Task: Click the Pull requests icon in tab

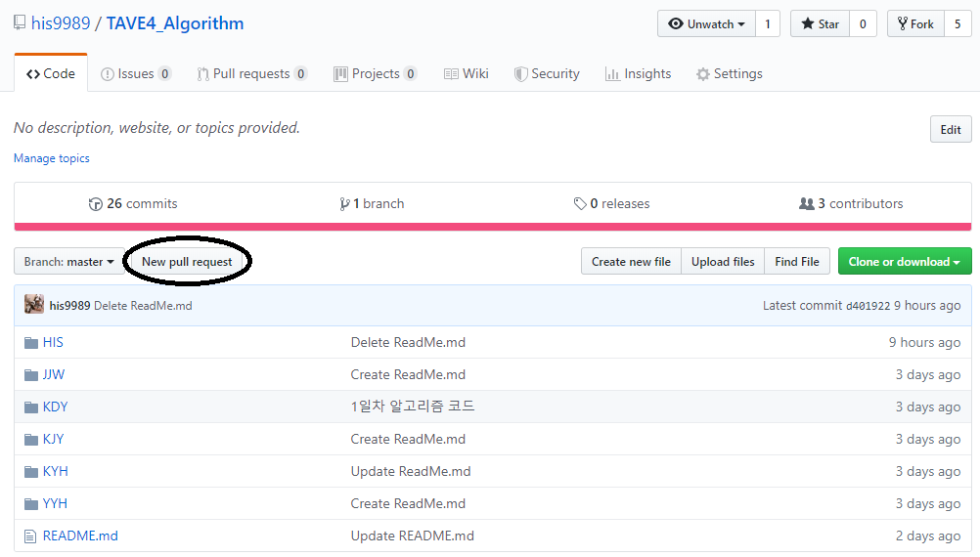Action: click(x=203, y=74)
